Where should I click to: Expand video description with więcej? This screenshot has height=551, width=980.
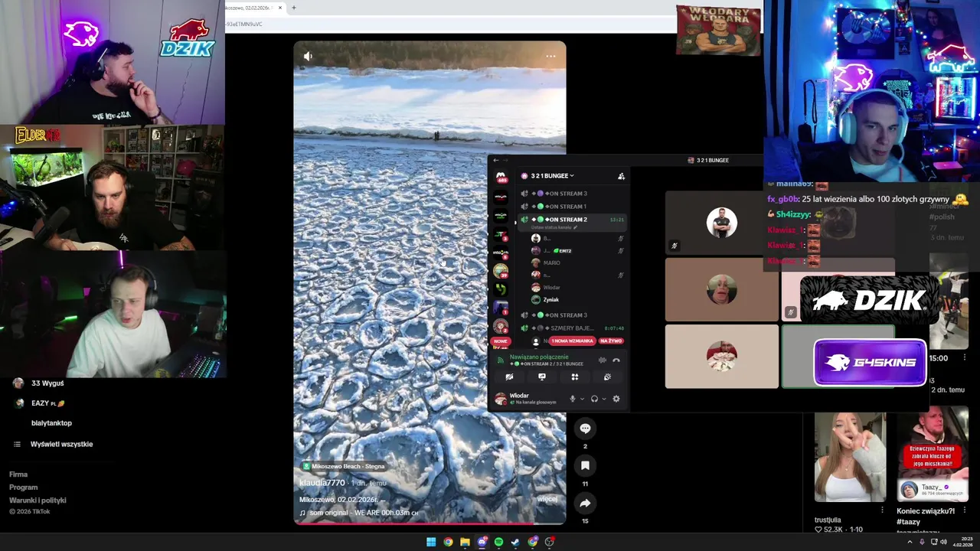point(547,499)
